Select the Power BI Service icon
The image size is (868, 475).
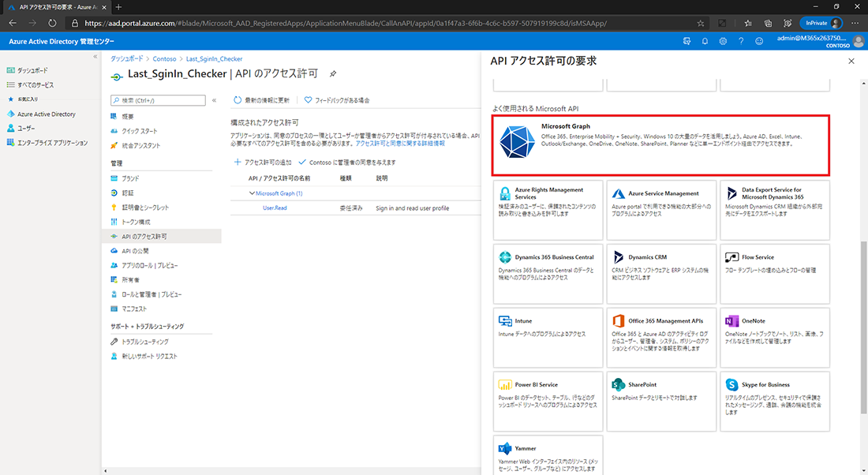pyautogui.click(x=505, y=384)
